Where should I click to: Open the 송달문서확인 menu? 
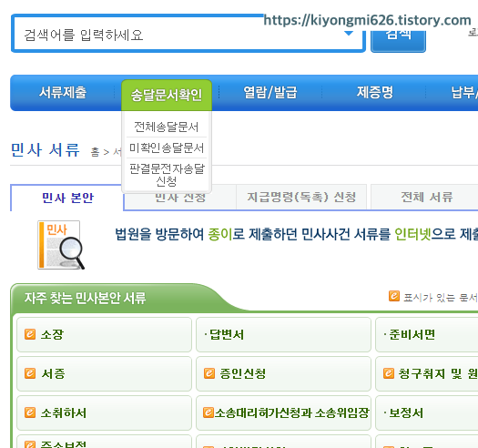coord(167,95)
